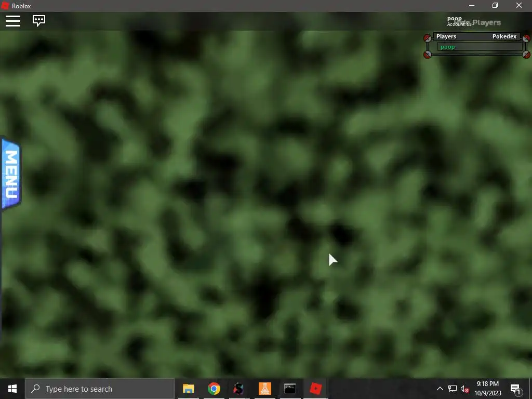The image size is (532, 399).
Task: Open the Roblox taskbar icon
Action: (x=315, y=389)
